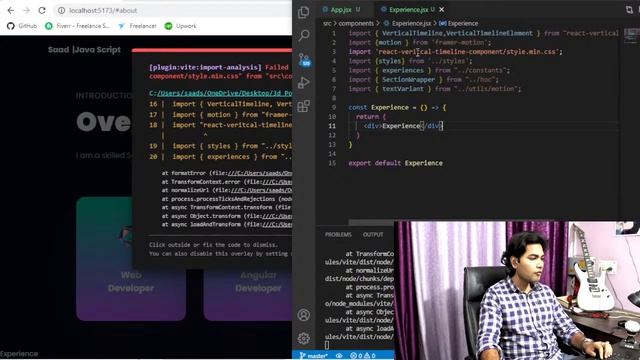Image resolution: width=640 pixels, height=360 pixels.
Task: Click the 'const Experience' declaration line
Action: pos(397,107)
